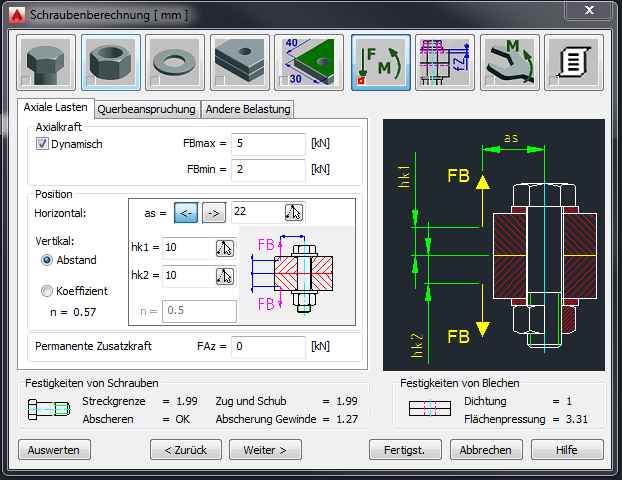
Task: Click the bolt strength icon under Festigkeiten von Schrauben
Action: point(49,409)
